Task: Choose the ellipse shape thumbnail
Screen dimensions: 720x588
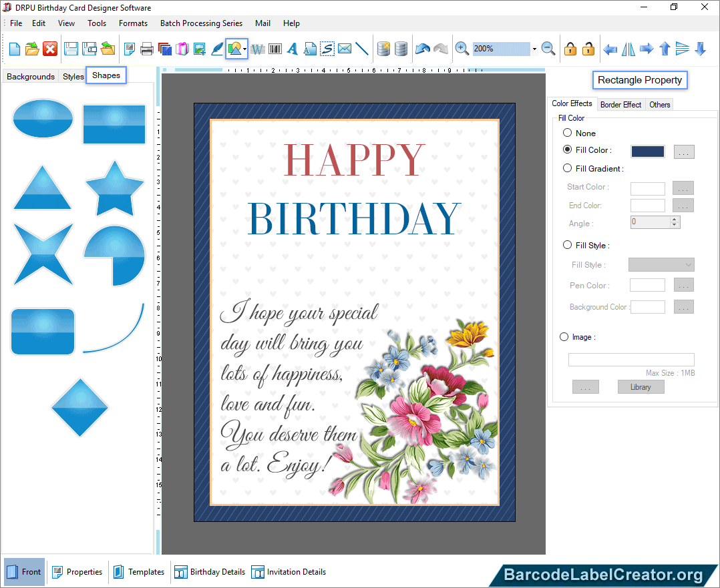Action: (x=43, y=118)
